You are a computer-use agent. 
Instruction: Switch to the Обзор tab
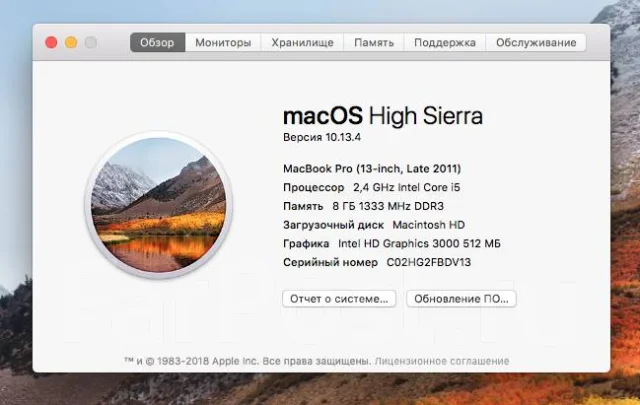tap(158, 42)
